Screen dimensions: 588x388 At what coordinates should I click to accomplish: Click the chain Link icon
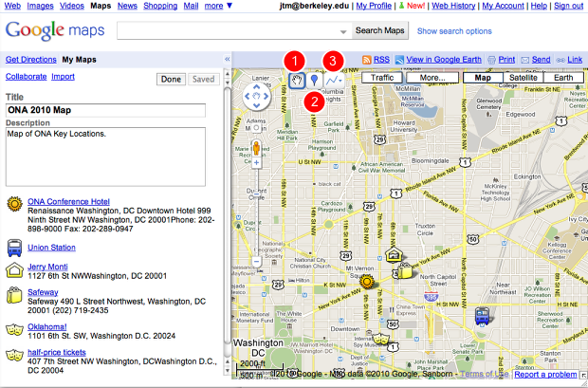560,60
